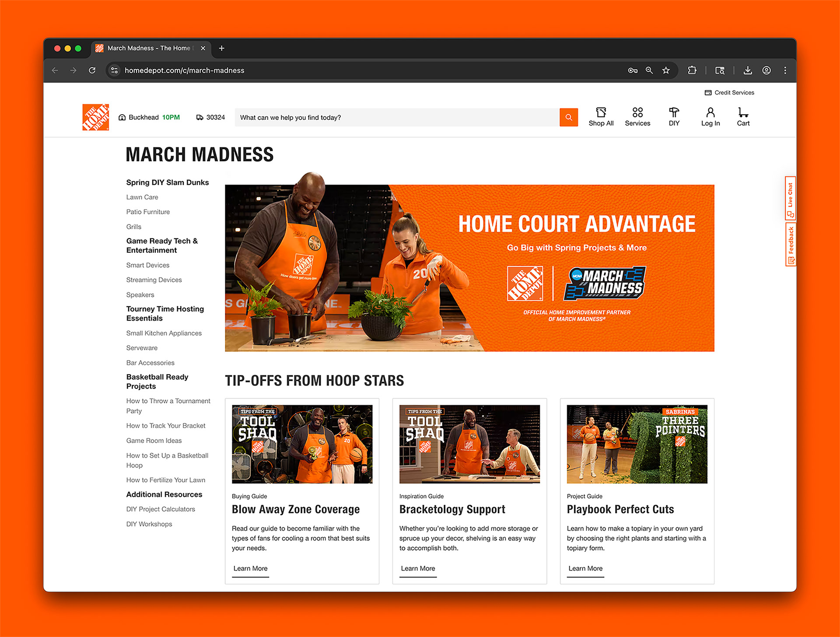Click Bracketology Support title

point(452,509)
